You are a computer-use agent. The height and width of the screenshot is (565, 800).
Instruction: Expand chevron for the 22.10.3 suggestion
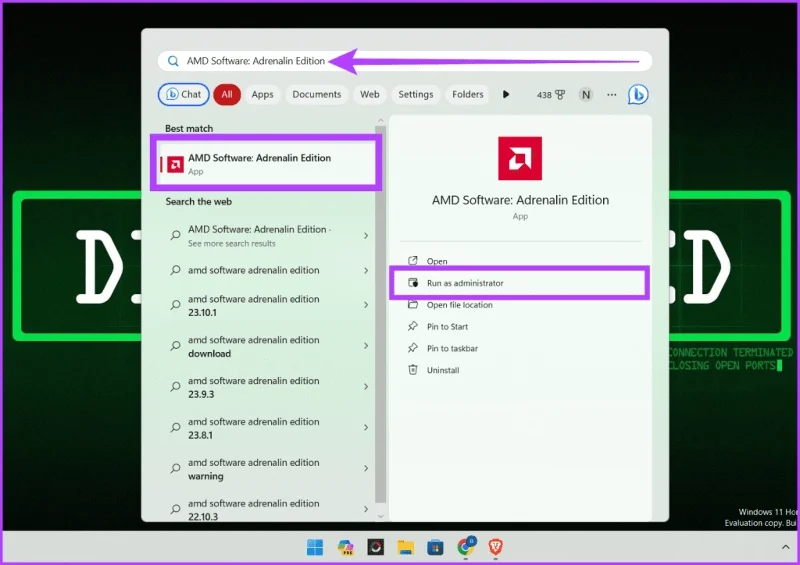pyautogui.click(x=366, y=509)
